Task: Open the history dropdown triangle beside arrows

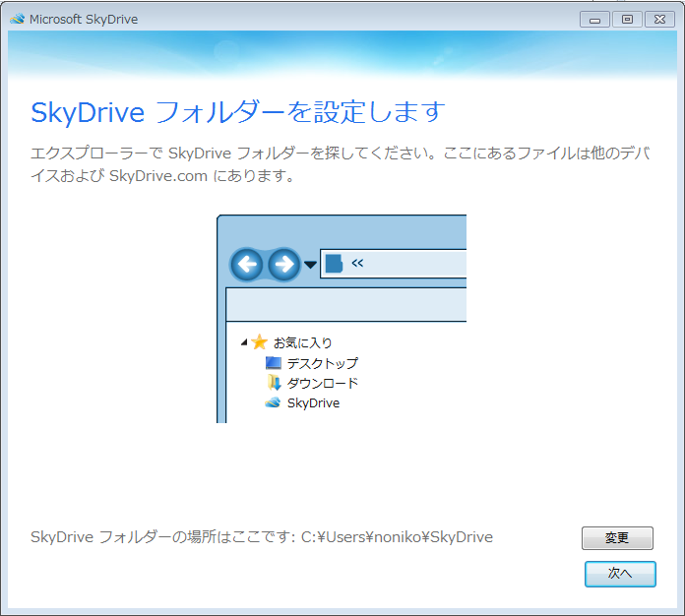Action: [310, 265]
